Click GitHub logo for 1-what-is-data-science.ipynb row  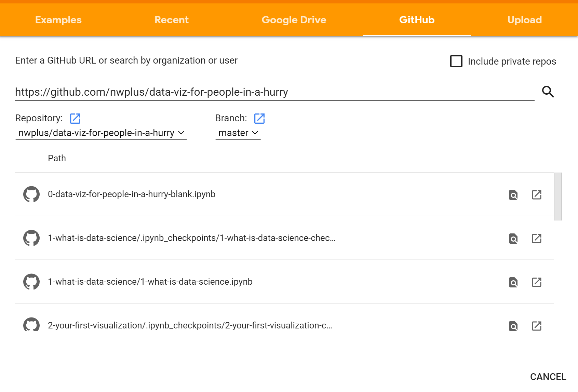point(31,282)
